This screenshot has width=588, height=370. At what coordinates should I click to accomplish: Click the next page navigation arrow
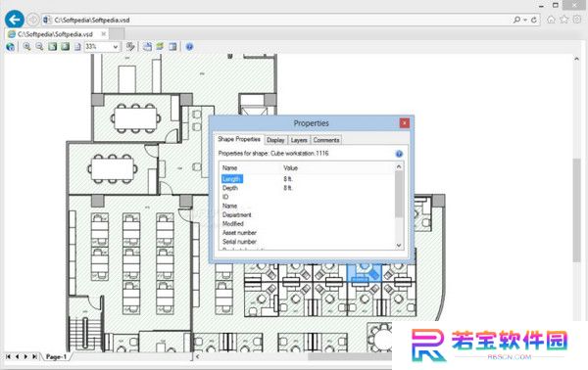coord(25,356)
